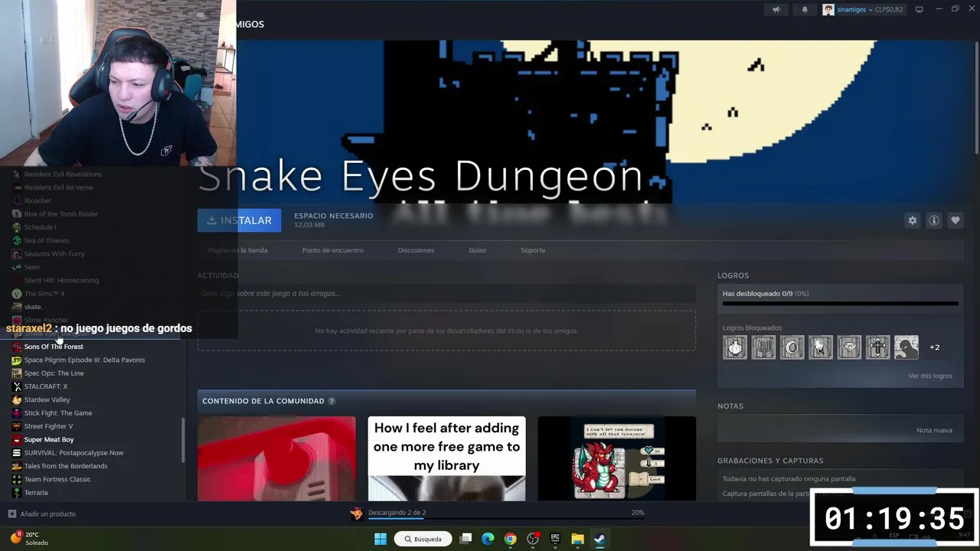Image resolution: width=980 pixels, height=551 pixels.
Task: Open Google Chrome from the taskbar
Action: 511,539
